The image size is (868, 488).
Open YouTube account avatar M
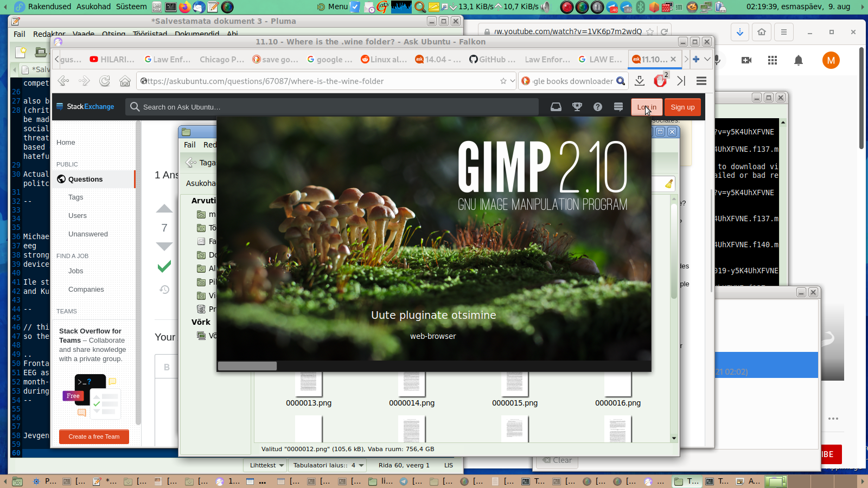point(831,60)
